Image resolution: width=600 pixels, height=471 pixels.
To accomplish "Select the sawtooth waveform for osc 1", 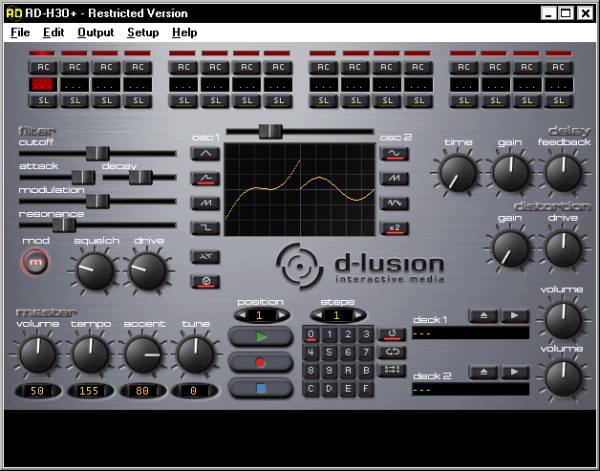I will tap(205, 203).
